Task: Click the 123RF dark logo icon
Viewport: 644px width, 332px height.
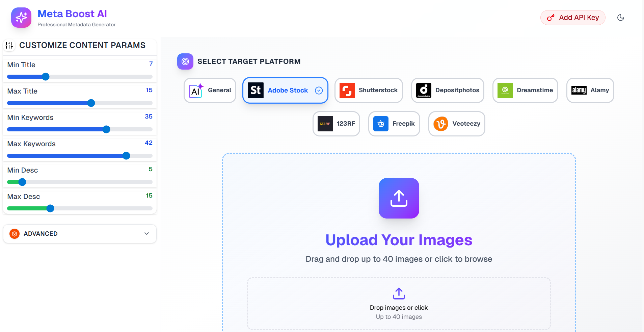Action: coord(325,124)
